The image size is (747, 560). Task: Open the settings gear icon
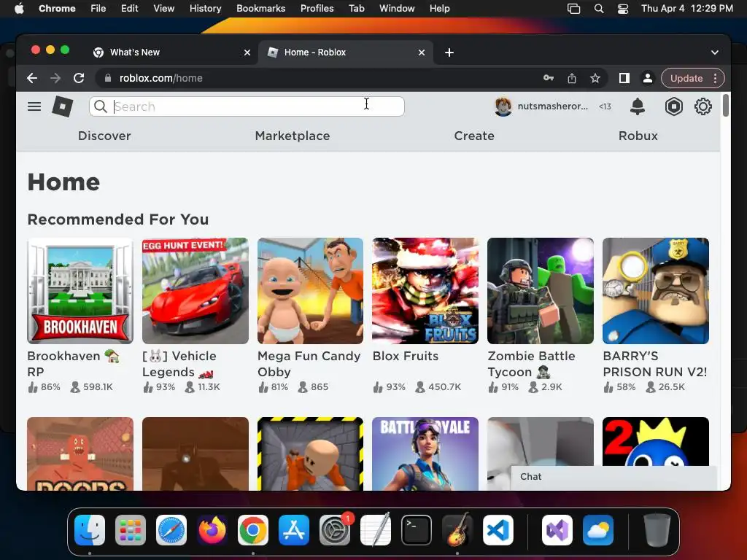pyautogui.click(x=703, y=106)
